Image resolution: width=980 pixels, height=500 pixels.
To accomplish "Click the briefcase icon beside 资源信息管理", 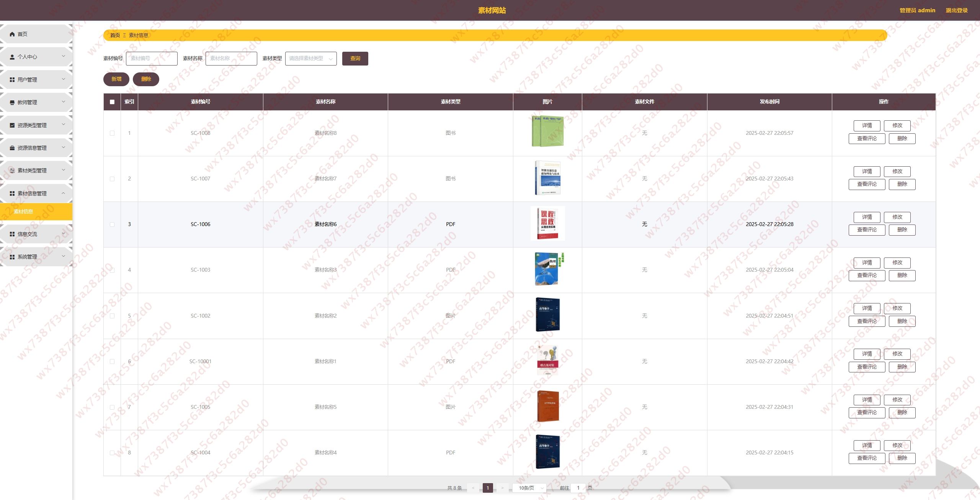I will 12,148.
